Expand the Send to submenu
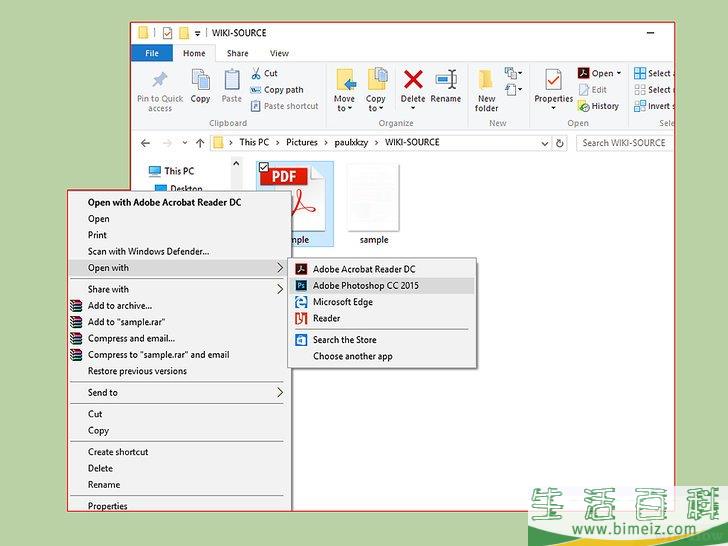Screen dimensions: 728x546 click(x=180, y=393)
